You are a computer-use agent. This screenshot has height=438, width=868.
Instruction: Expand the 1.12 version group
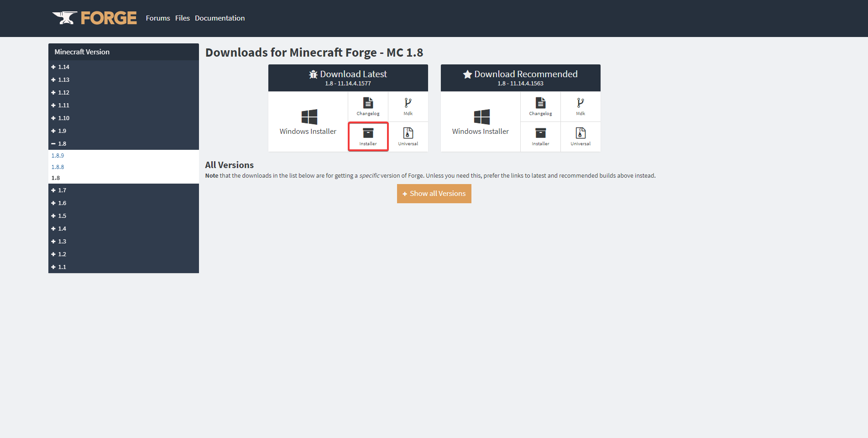[124, 92]
